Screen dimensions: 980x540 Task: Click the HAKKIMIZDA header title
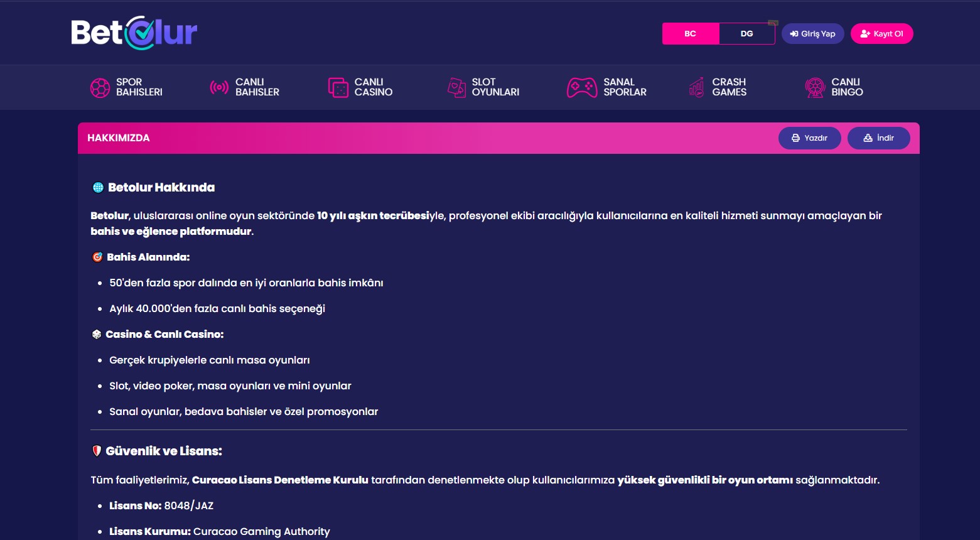[x=119, y=138]
